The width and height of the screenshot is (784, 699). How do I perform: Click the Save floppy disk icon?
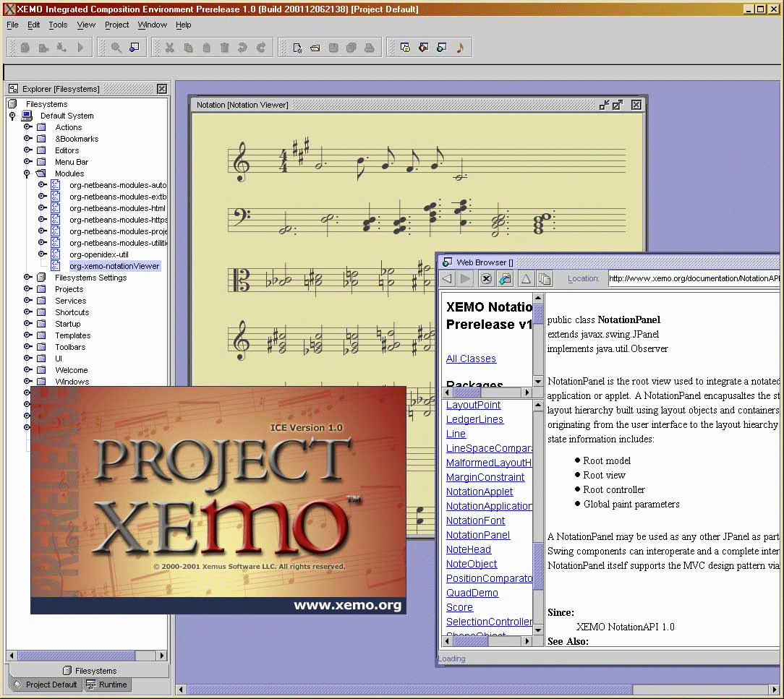(x=333, y=48)
